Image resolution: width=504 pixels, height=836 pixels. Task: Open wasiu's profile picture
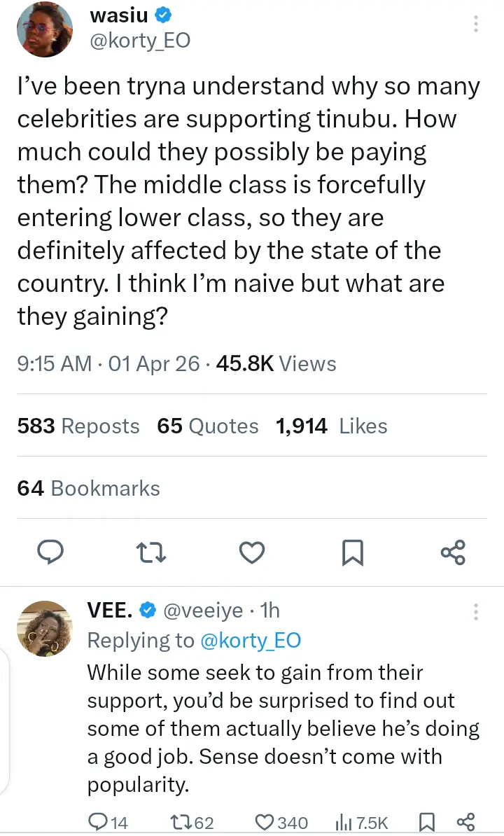[x=44, y=29]
